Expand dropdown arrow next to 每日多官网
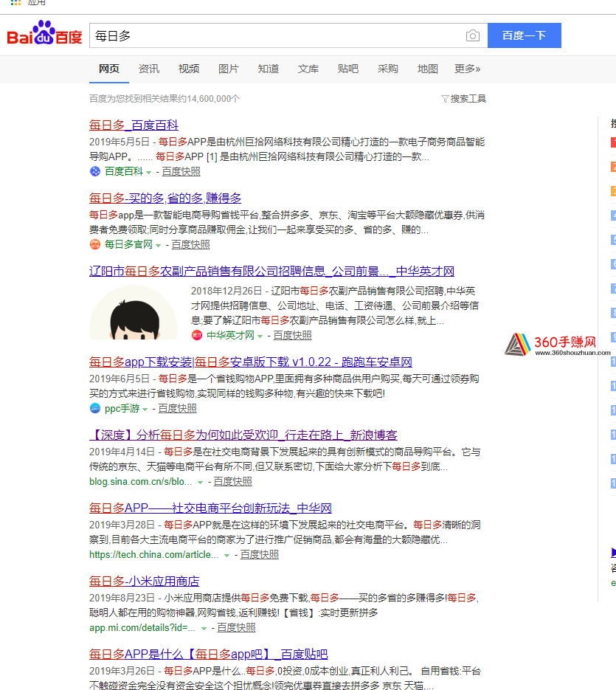 158,246
